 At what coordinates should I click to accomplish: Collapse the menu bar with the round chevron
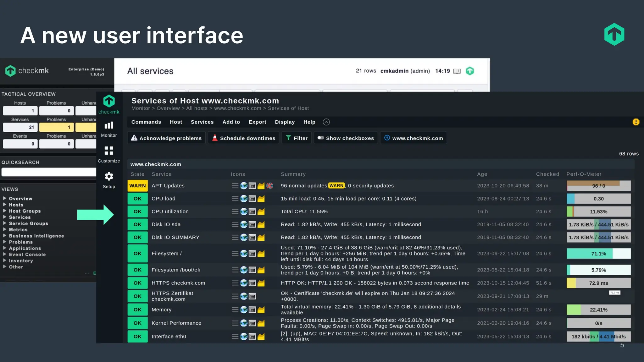coord(326,122)
